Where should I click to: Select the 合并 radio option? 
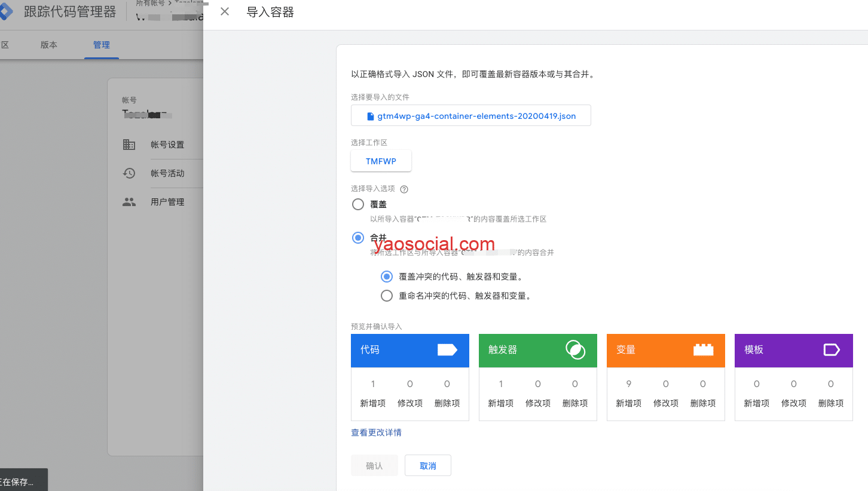click(x=358, y=238)
